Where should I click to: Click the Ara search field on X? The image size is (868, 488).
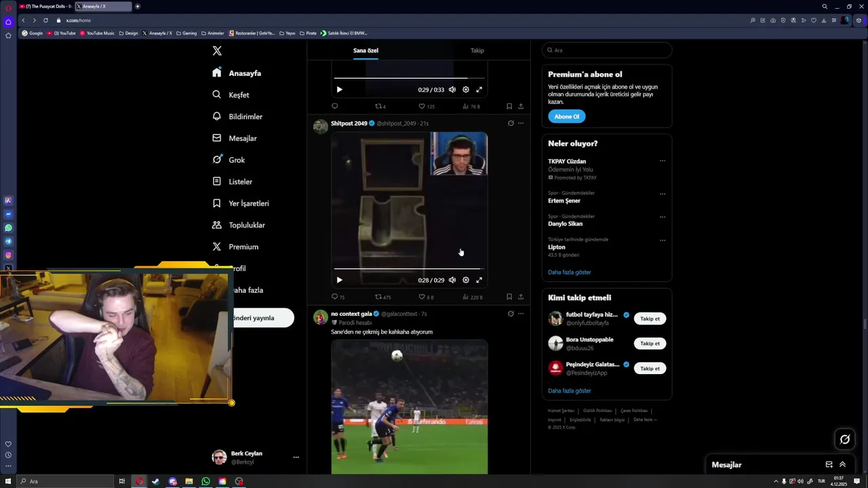[607, 50]
